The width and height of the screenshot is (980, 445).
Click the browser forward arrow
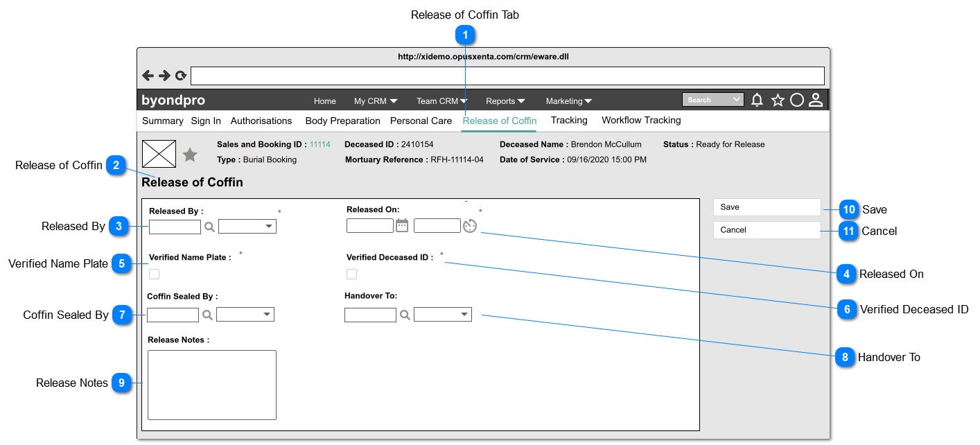pyautogui.click(x=164, y=76)
